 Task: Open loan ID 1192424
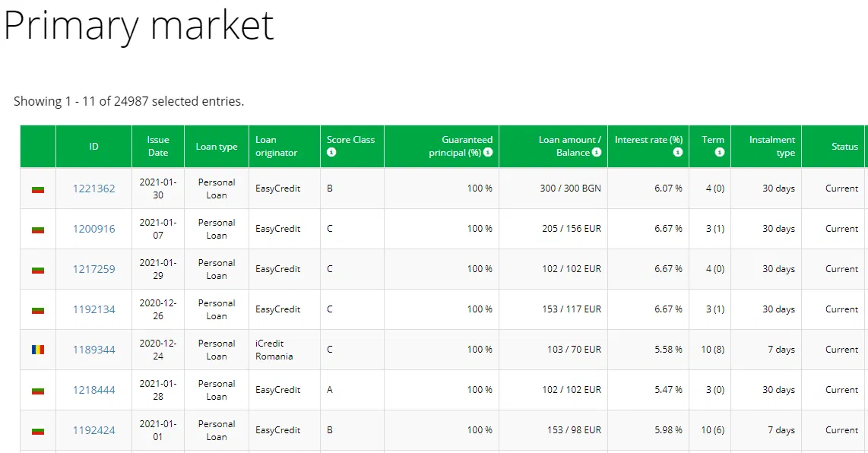[x=93, y=430]
